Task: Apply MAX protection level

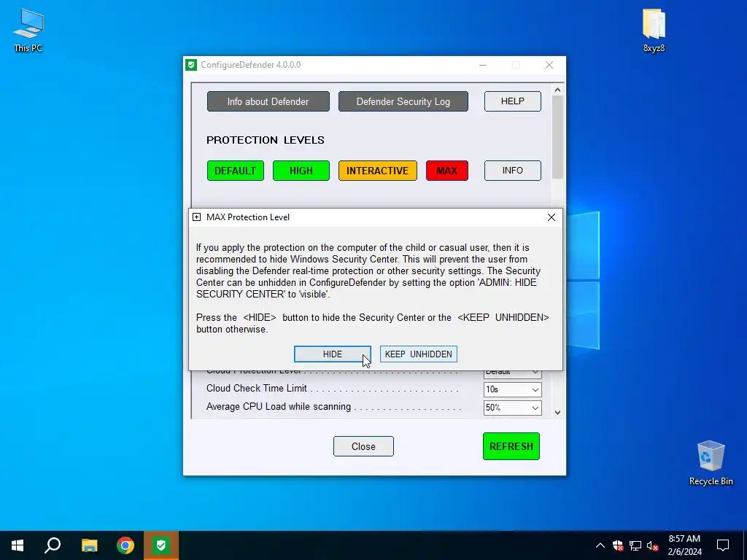Action: click(447, 171)
